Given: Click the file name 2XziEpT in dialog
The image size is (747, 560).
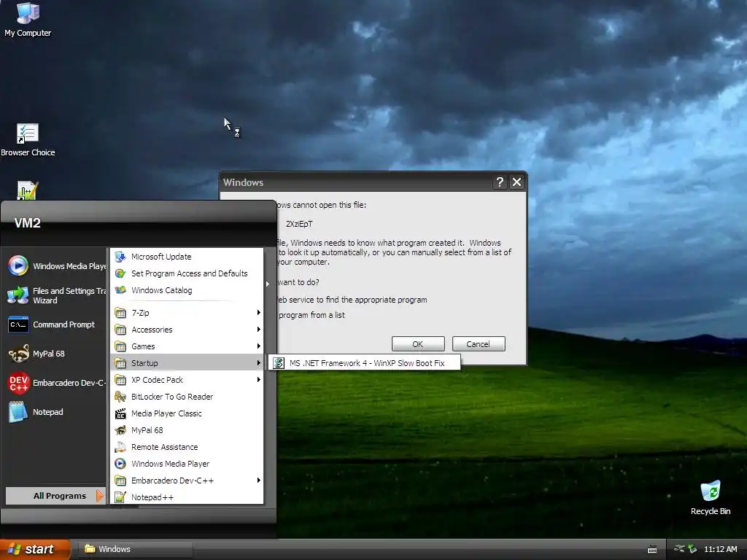Looking at the screenshot, I should 299,224.
